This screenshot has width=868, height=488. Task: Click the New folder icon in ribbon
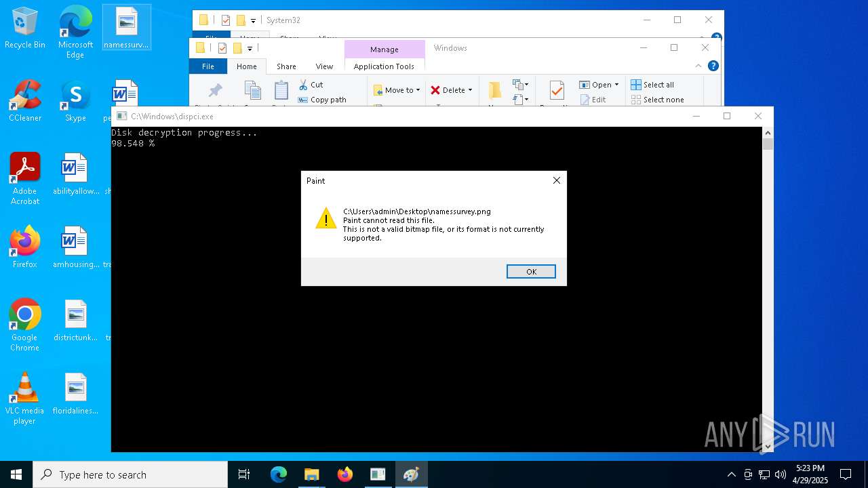[x=494, y=91]
